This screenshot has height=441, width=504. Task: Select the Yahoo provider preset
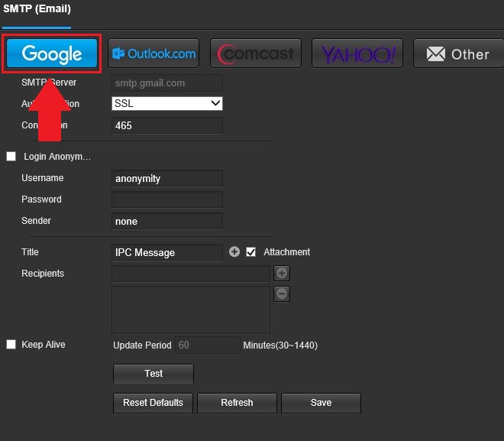tap(357, 54)
